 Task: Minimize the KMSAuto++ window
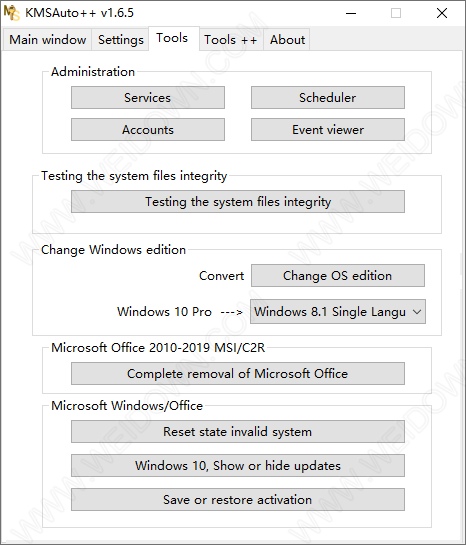[351, 13]
